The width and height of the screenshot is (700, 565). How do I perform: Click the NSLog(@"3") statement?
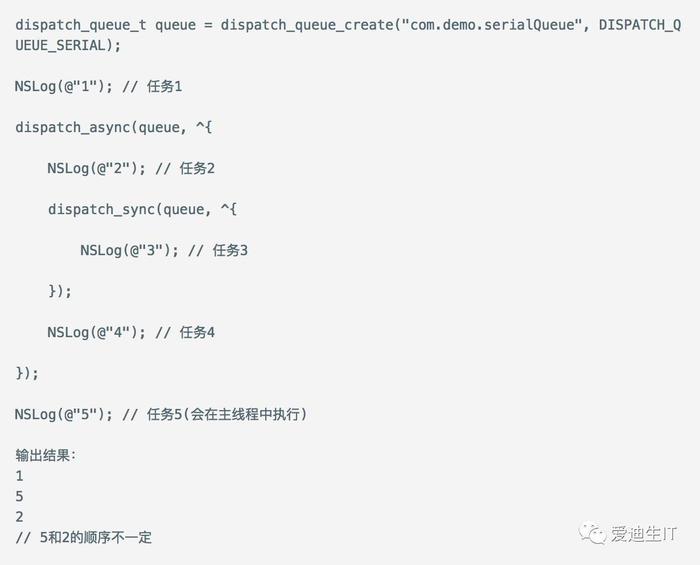[x=129, y=250]
